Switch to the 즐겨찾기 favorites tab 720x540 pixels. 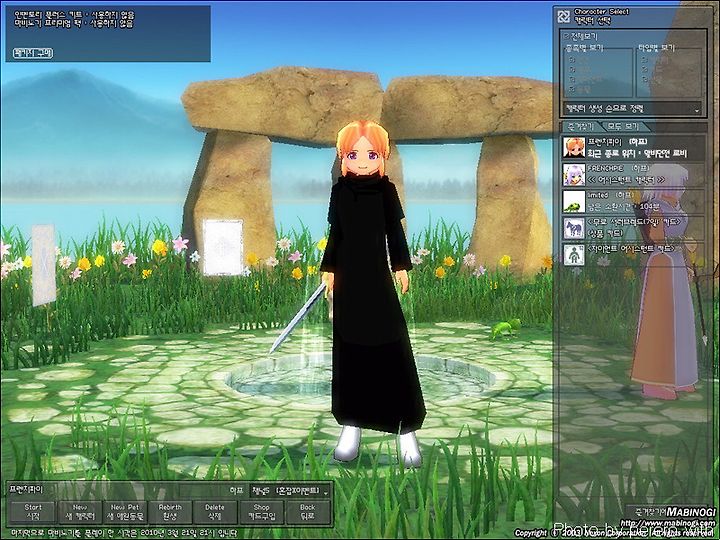click(x=581, y=126)
